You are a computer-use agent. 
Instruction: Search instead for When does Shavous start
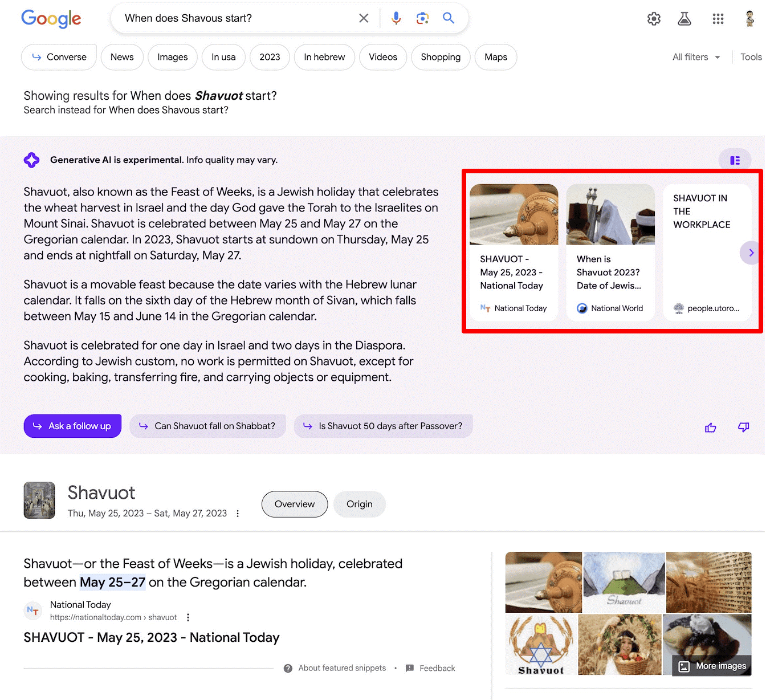[169, 110]
